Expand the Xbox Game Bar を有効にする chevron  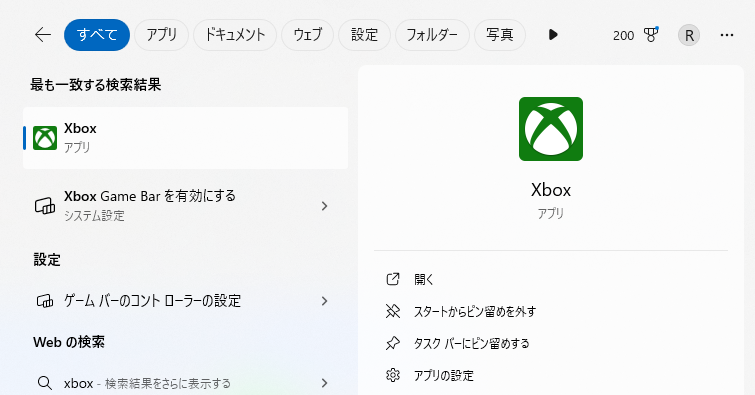pyautogui.click(x=325, y=206)
